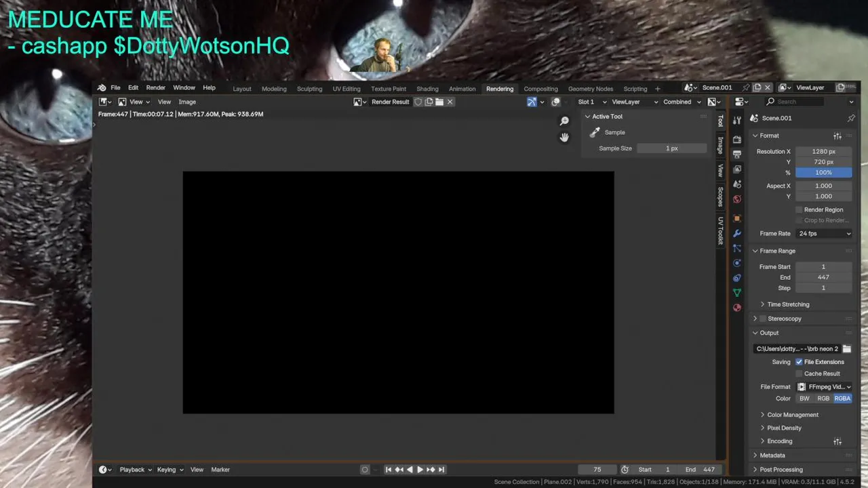This screenshot has width=868, height=488.
Task: Open the Modifiers wrench tab icon
Action: 737,233
